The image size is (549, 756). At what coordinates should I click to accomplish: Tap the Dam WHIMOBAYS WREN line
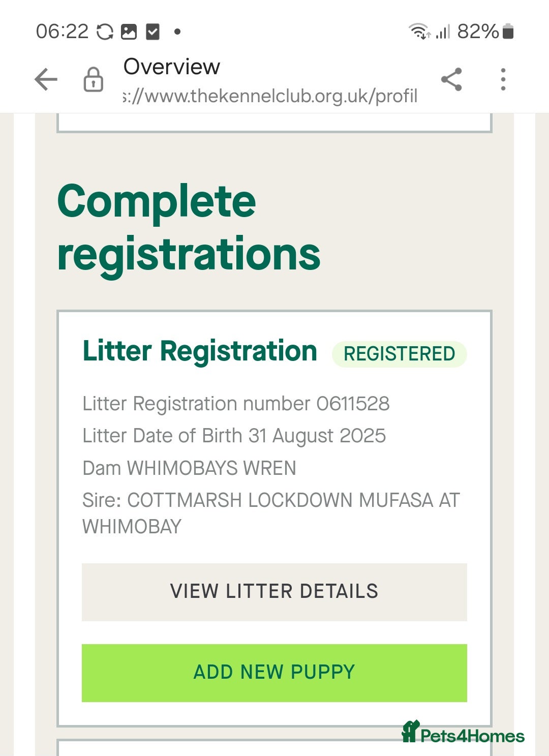coord(189,468)
